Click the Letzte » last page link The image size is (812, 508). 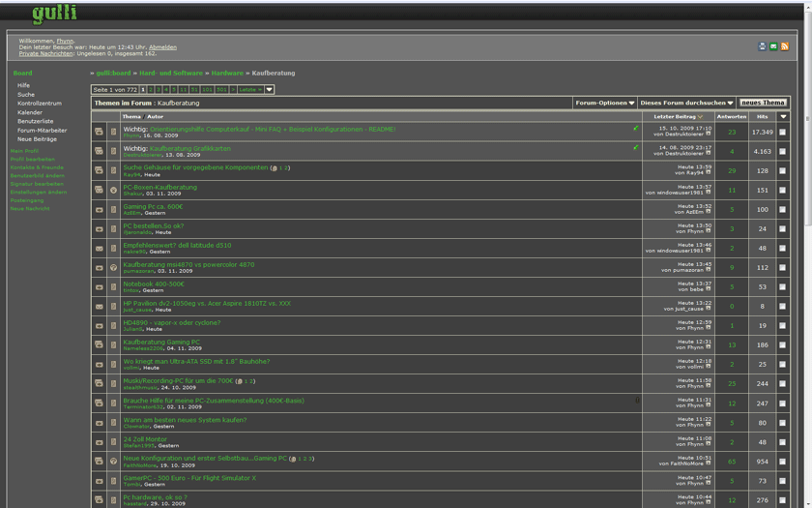coord(250,90)
